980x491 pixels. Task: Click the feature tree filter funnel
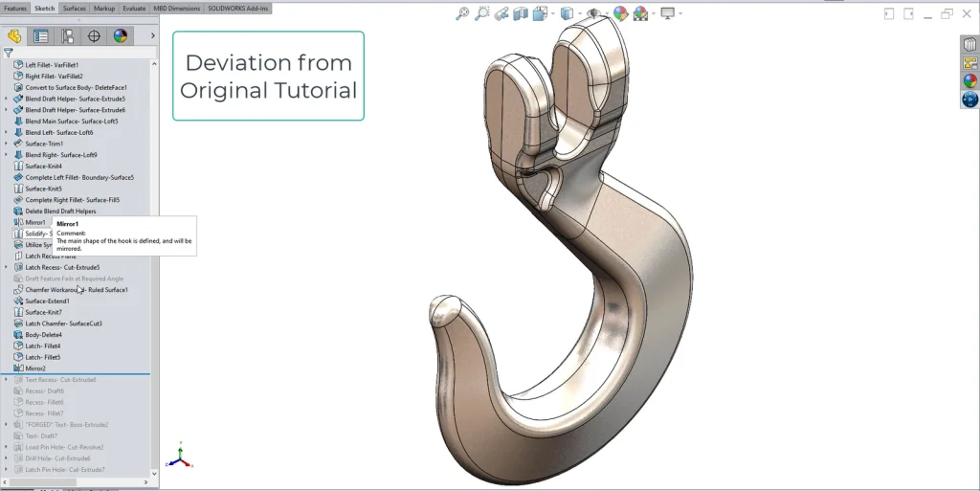[9, 54]
